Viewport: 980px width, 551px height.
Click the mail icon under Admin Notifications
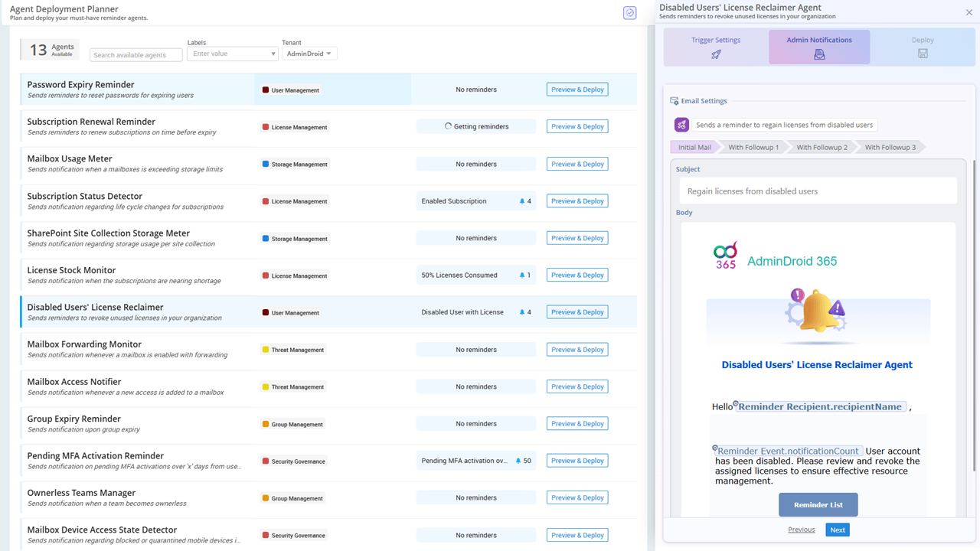819,54
